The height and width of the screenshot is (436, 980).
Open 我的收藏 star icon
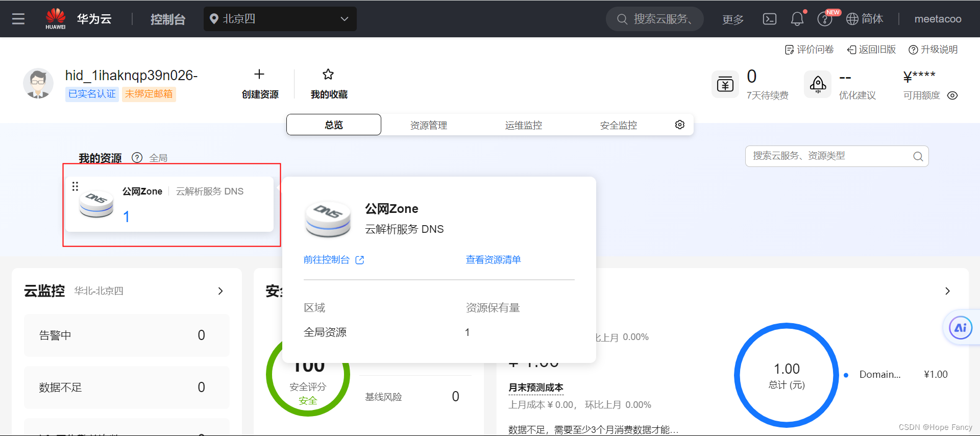click(x=328, y=75)
